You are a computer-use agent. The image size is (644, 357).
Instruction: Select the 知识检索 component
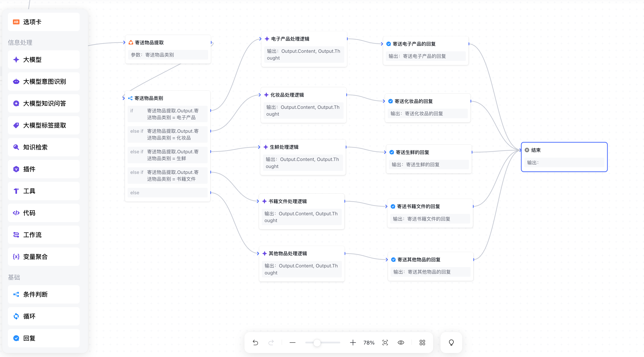pyautogui.click(x=44, y=147)
